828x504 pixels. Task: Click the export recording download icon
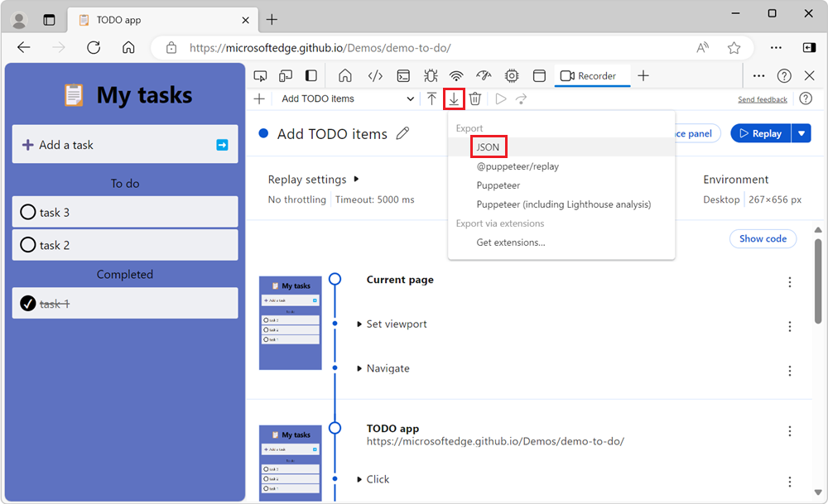click(x=454, y=98)
